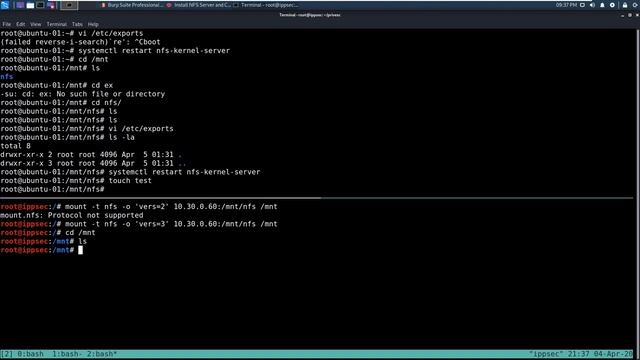Viewport: 640px width, 360px height.
Task: Click the empty upper pane prompt root@ubuntu-01:/mnt/nfs#
Action: (x=52, y=189)
